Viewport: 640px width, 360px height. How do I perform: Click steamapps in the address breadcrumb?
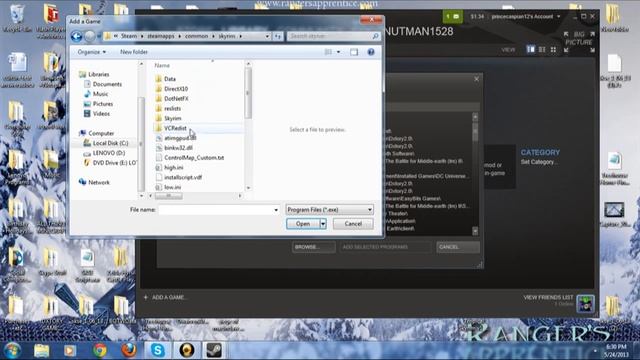(161, 36)
